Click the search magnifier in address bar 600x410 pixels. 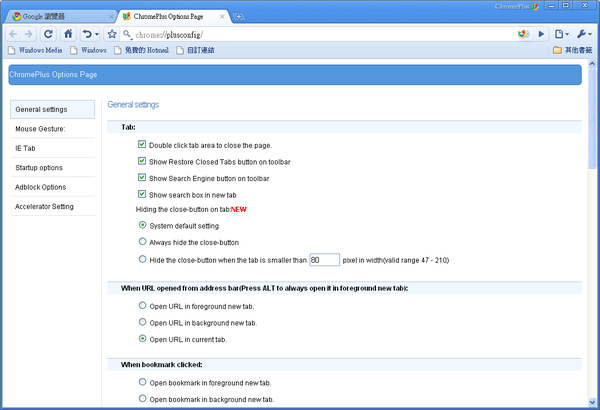(127, 34)
